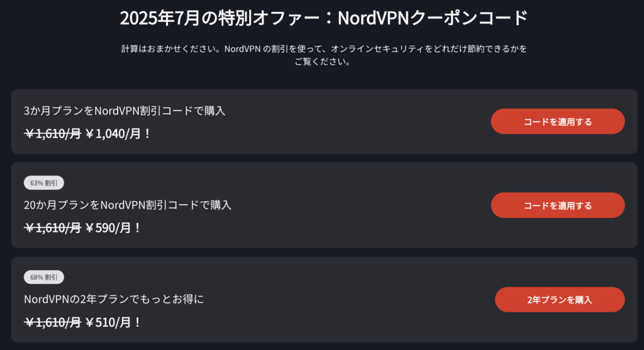Click the ご覧ください subtitle line
644x350 pixels.
click(323, 62)
